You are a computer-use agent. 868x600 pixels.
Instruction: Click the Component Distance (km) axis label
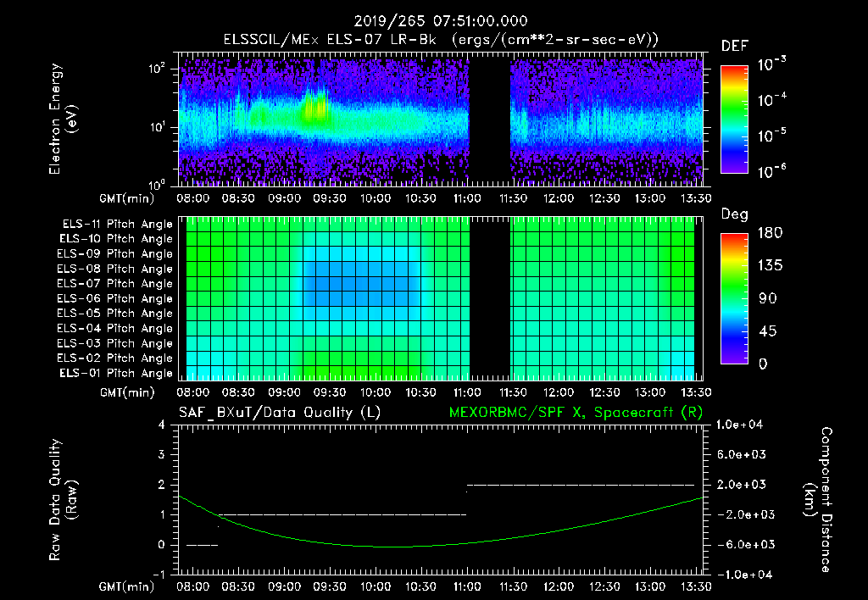[818, 500]
